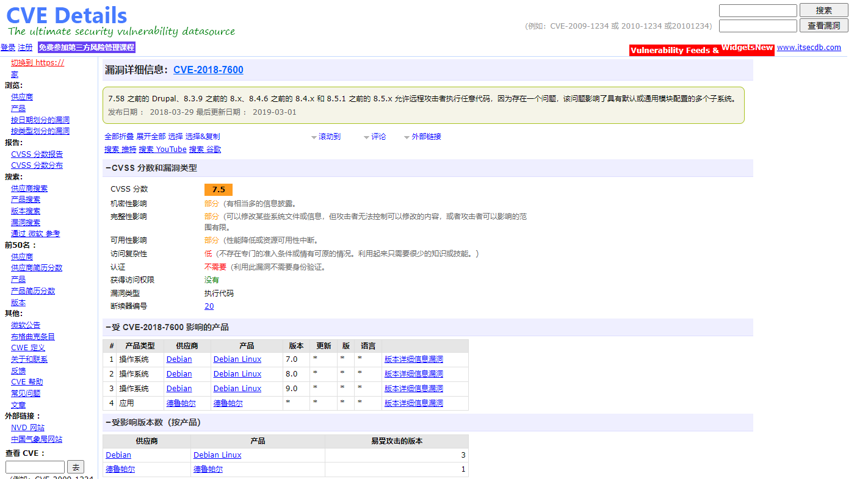Open Debian vendor link in version 7.0 row
Image resolution: width=868 pixels, height=479 pixels.
pyautogui.click(x=179, y=359)
